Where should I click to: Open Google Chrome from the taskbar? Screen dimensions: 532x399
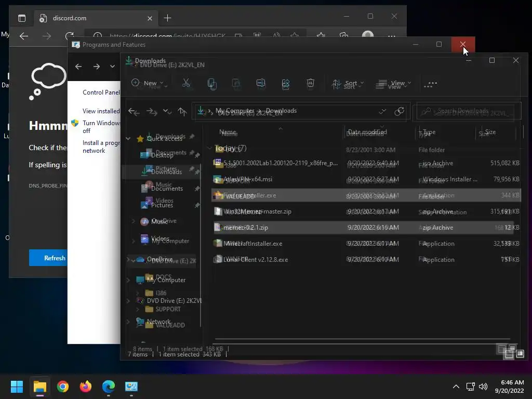pos(63,386)
